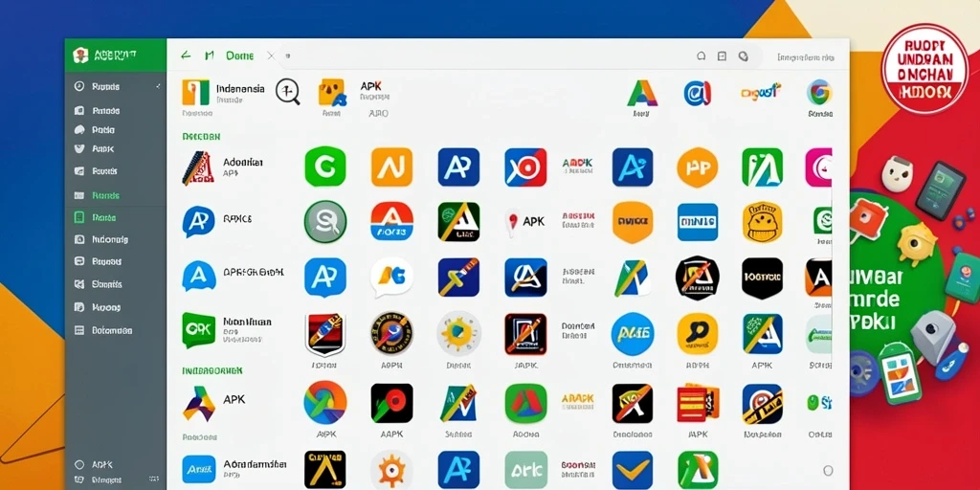Screen dimensions: 980x490
Task: Close the Dome tab with X
Action: [271, 56]
